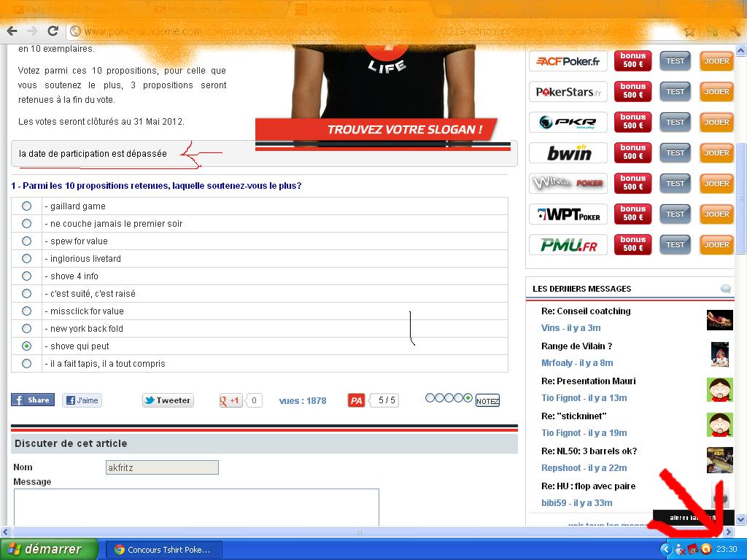The width and height of the screenshot is (747, 560).
Task: Click JOUER for PKR
Action: [x=716, y=122]
